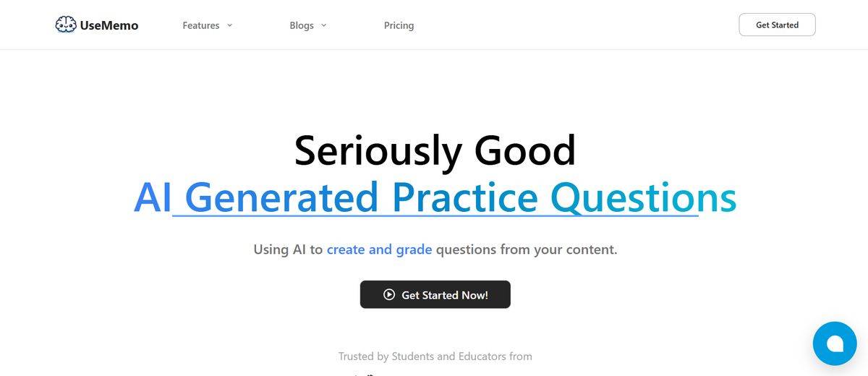Screen dimensions: 868x376
Task: Click the UseMemo brain logo icon
Action: pos(66,25)
